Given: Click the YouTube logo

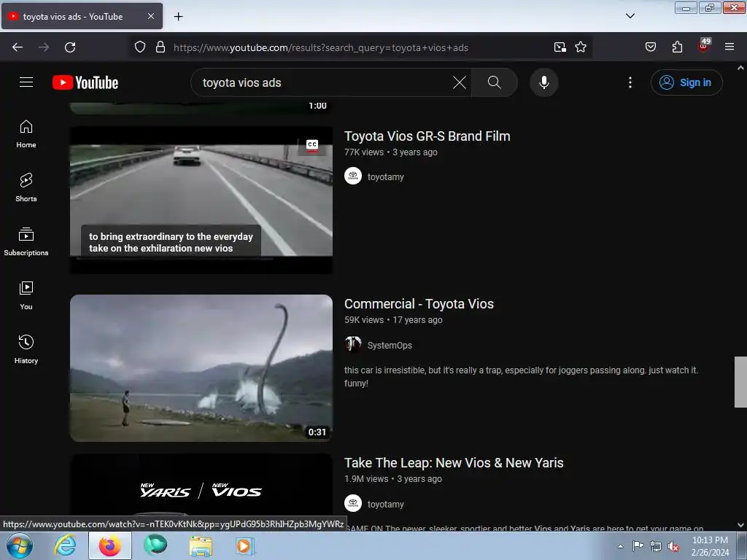Looking at the screenshot, I should click(x=85, y=82).
